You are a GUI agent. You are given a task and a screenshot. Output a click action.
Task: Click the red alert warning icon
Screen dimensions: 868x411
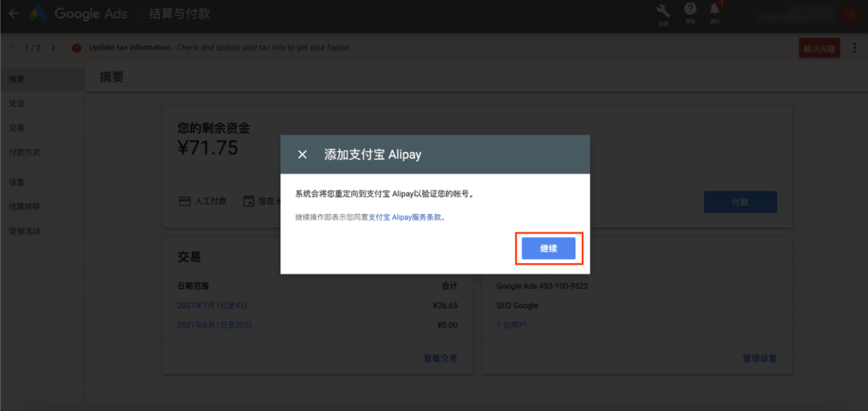point(77,48)
